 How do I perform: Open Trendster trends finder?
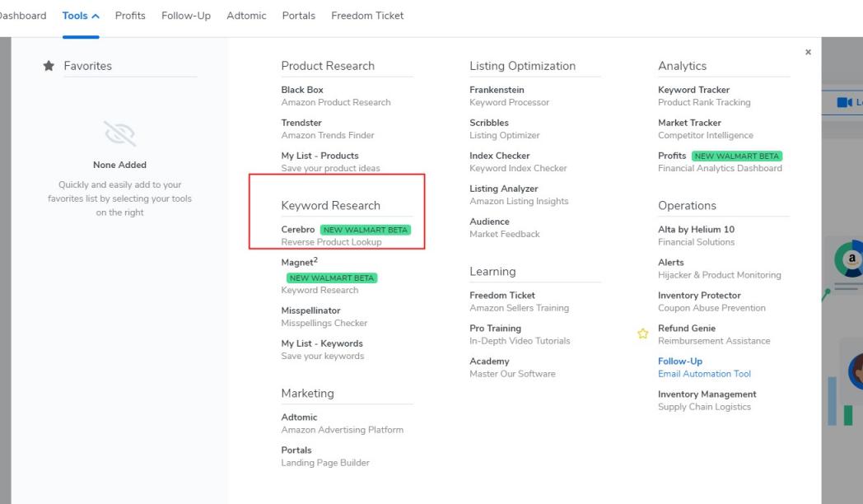[x=301, y=123]
